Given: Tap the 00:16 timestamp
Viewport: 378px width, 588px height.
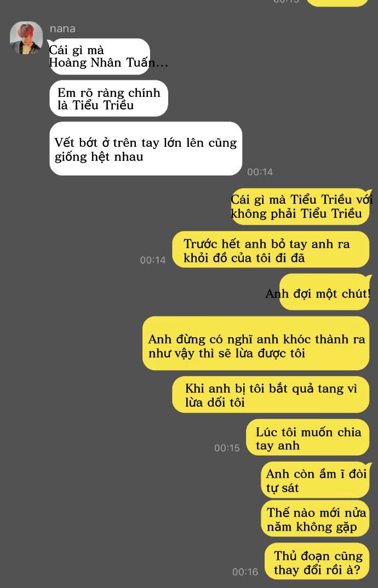Looking at the screenshot, I should click(245, 572).
